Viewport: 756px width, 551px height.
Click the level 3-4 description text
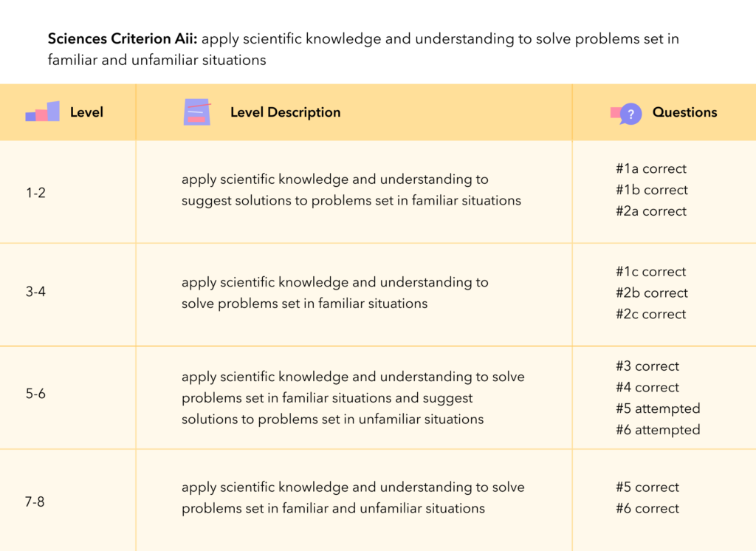(x=334, y=292)
